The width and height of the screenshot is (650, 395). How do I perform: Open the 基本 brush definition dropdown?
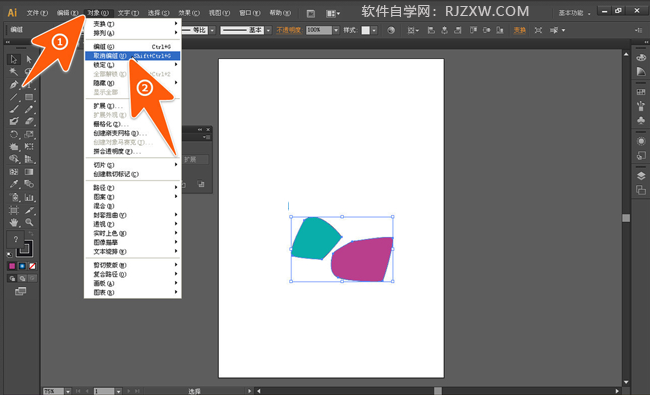pos(268,30)
